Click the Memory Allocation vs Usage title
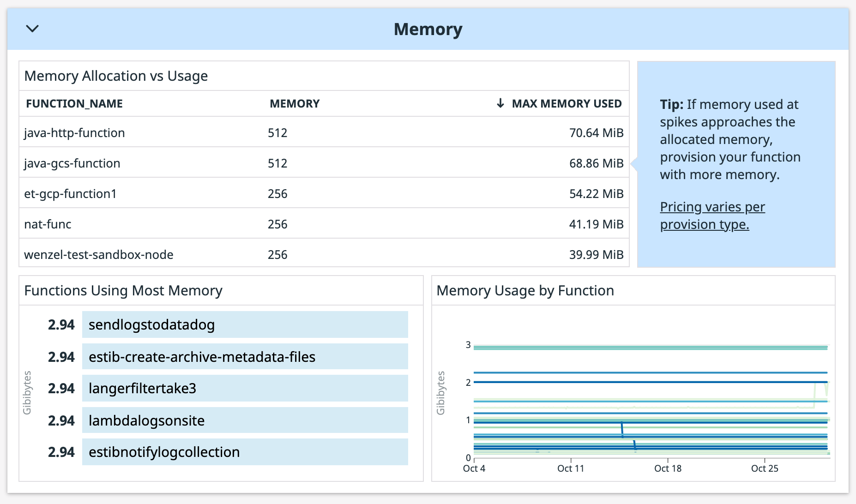Screen dimensions: 856x504 pos(116,76)
